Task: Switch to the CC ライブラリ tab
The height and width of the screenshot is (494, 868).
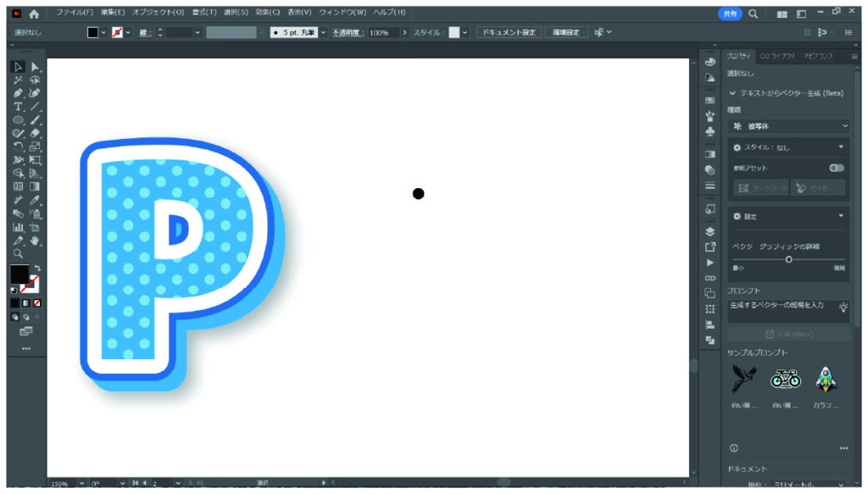Action: pos(776,57)
